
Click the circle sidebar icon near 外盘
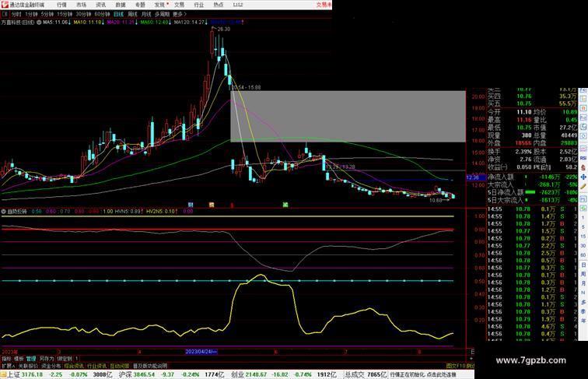point(583,137)
